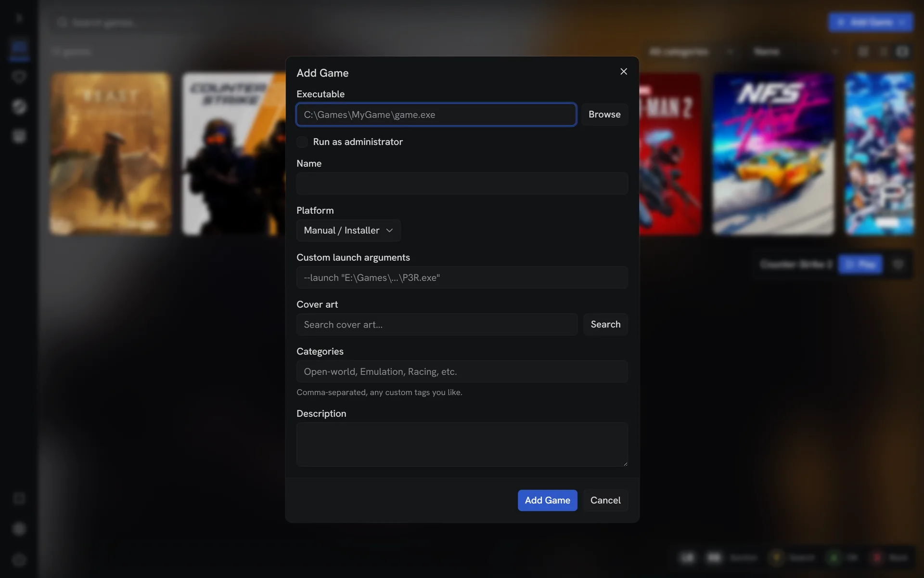Close the Add Game dialog
This screenshot has width=924, height=578.
coord(624,71)
